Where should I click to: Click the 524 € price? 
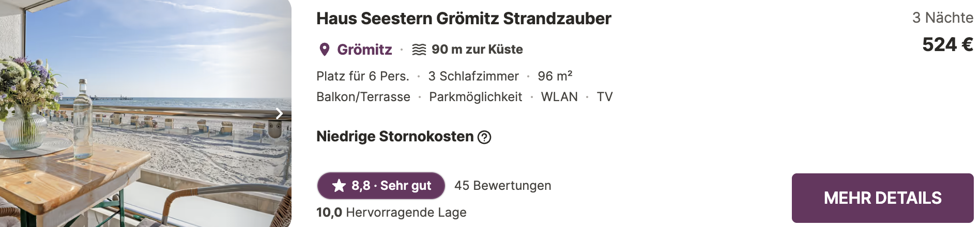(947, 45)
